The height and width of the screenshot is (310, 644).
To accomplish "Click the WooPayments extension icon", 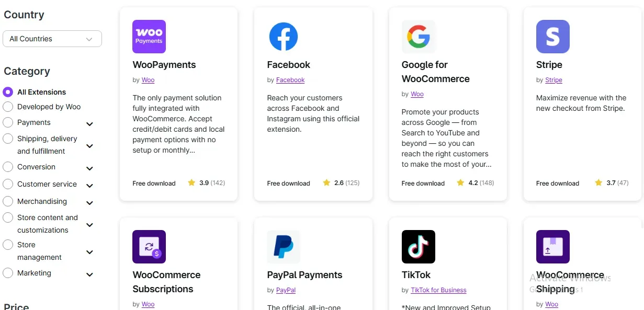I will 149,36.
